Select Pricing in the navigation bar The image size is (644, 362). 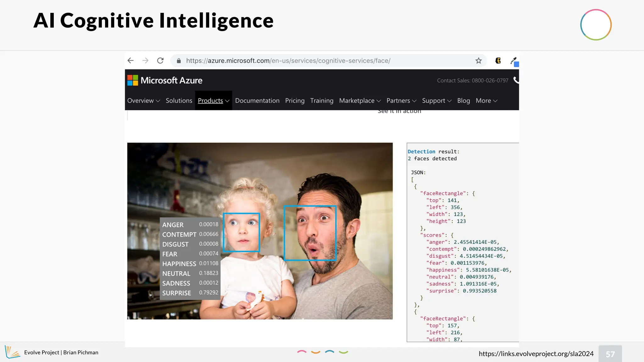295,101
